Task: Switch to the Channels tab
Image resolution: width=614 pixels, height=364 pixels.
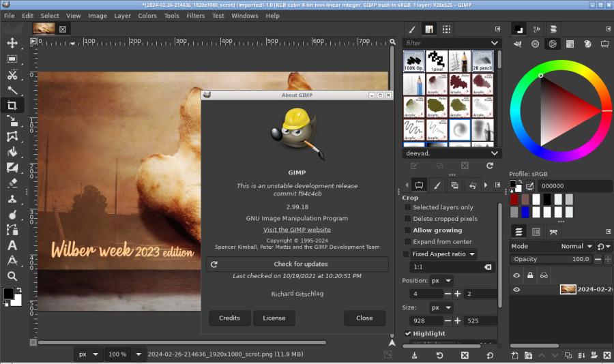Action: click(536, 232)
